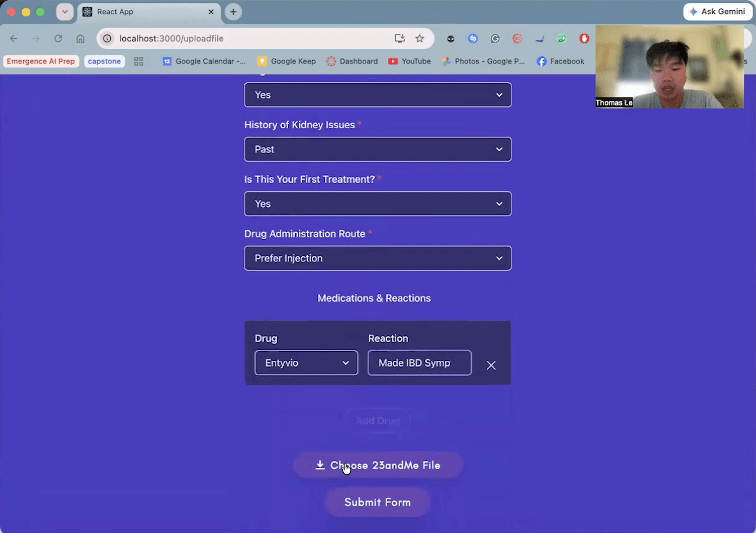
Task: Open a new browser tab
Action: click(233, 12)
